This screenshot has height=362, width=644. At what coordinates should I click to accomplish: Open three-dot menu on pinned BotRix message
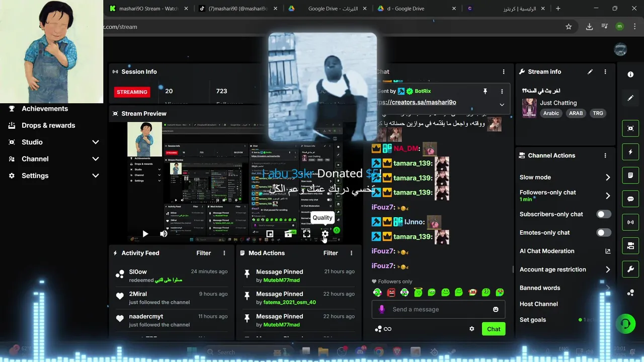point(502,91)
